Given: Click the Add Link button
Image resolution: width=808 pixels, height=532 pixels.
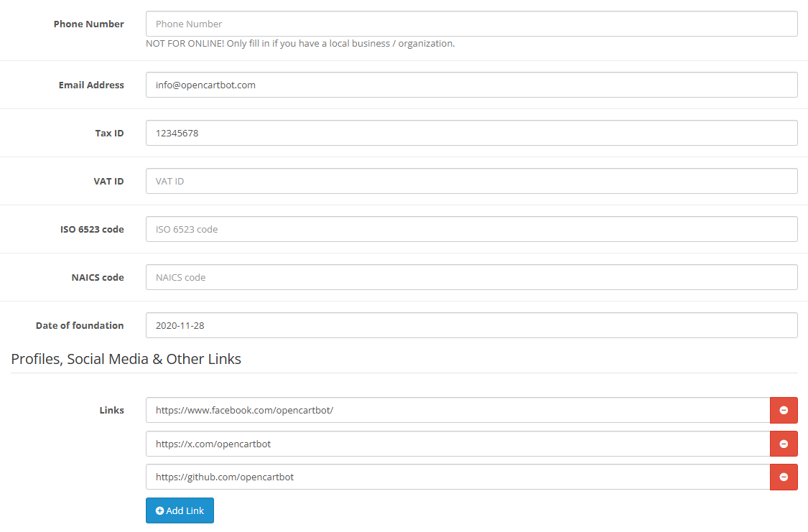Looking at the screenshot, I should click(x=180, y=510).
